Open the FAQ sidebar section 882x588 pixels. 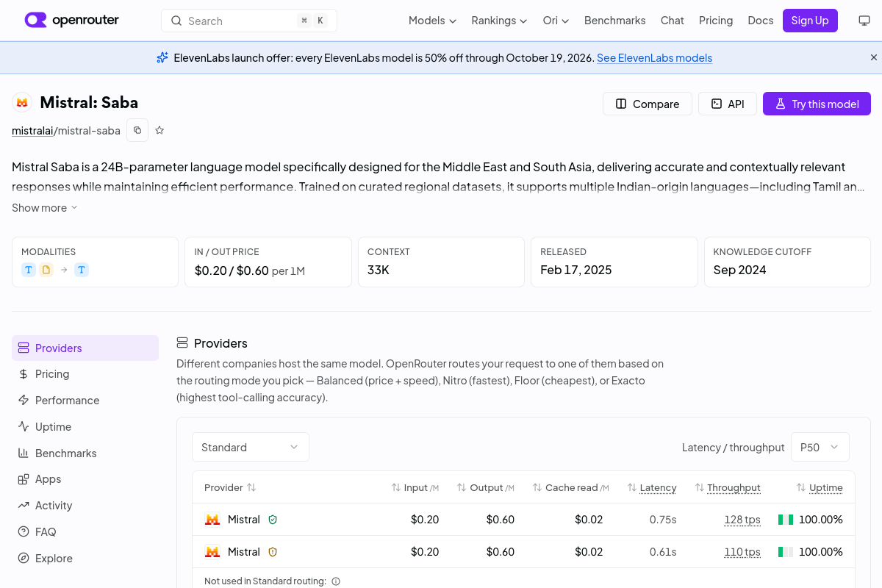(x=85, y=532)
